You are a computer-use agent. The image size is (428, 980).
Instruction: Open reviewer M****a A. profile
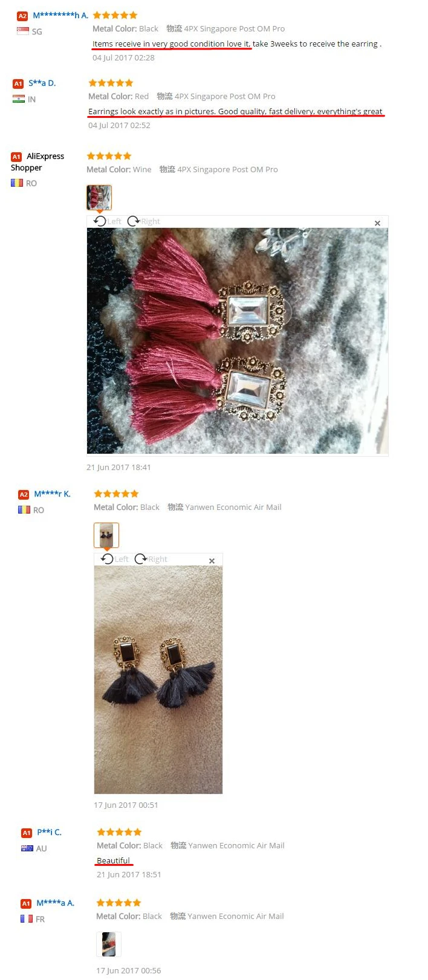56,903
